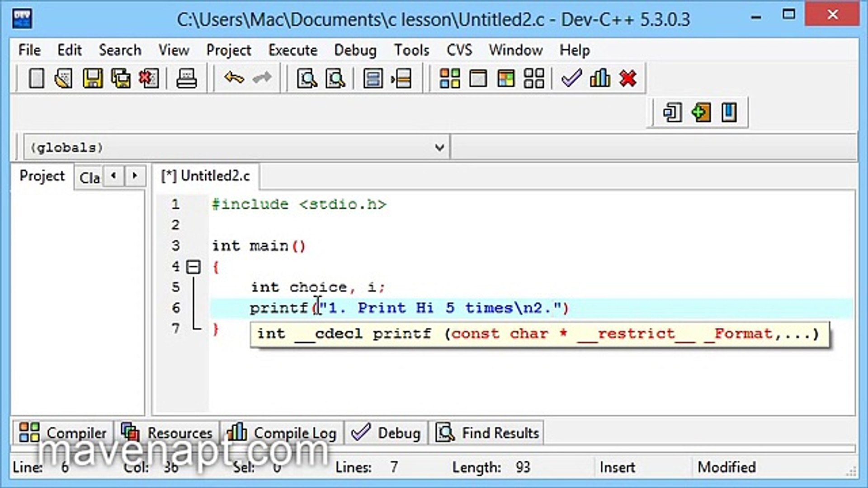Open the CVS menu
868x488 pixels.
pos(459,50)
